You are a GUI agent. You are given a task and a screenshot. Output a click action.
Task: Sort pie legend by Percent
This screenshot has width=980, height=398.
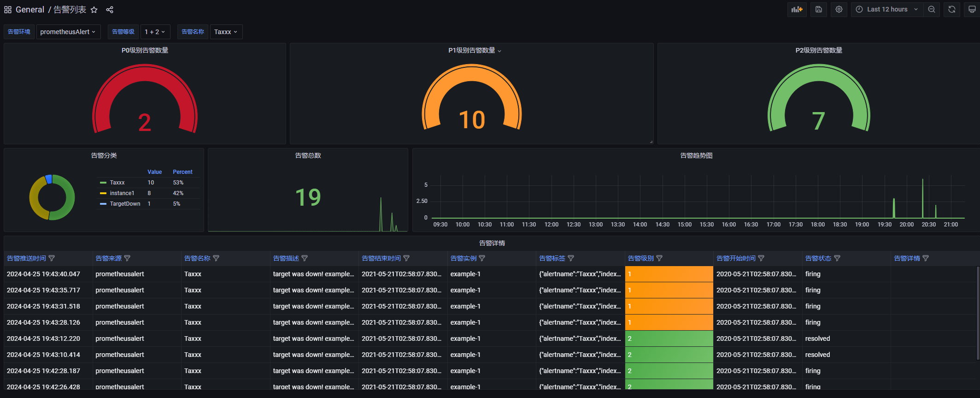click(x=182, y=172)
